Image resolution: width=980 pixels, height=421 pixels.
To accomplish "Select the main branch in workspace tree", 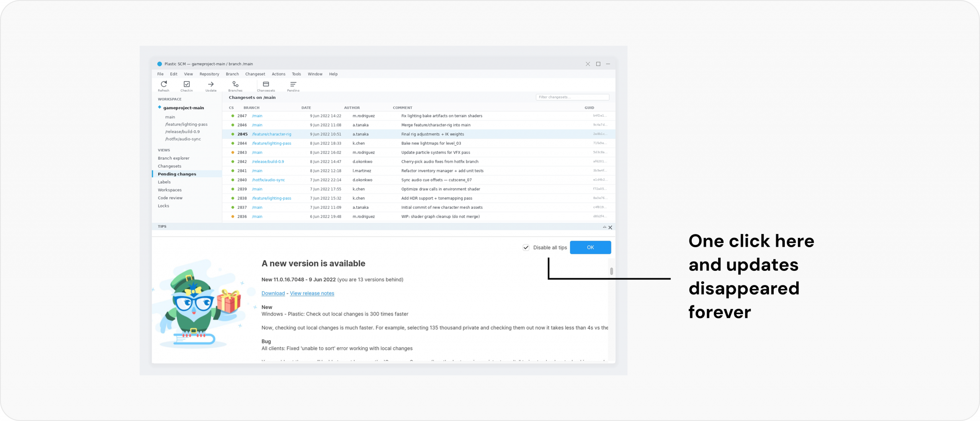I will pos(170,117).
